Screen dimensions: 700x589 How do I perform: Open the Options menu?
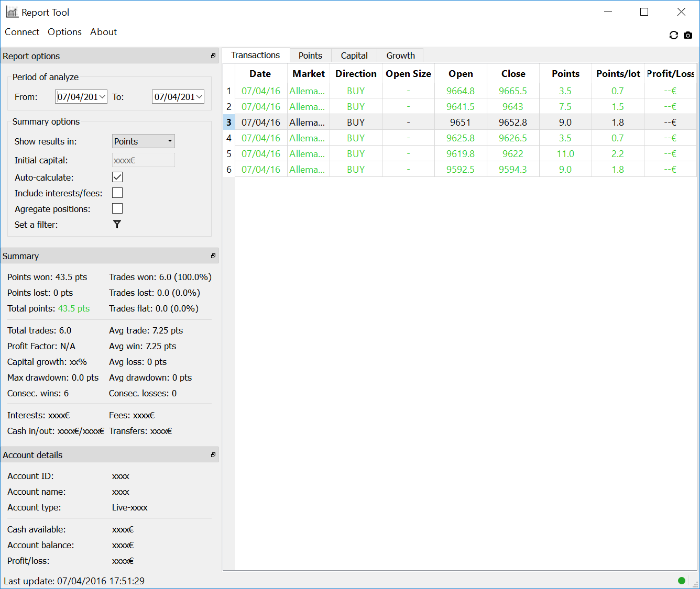pyautogui.click(x=64, y=32)
